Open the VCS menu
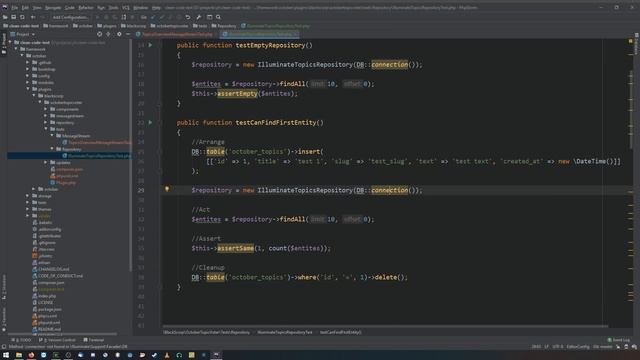This screenshot has height=360, width=640. point(126,7)
